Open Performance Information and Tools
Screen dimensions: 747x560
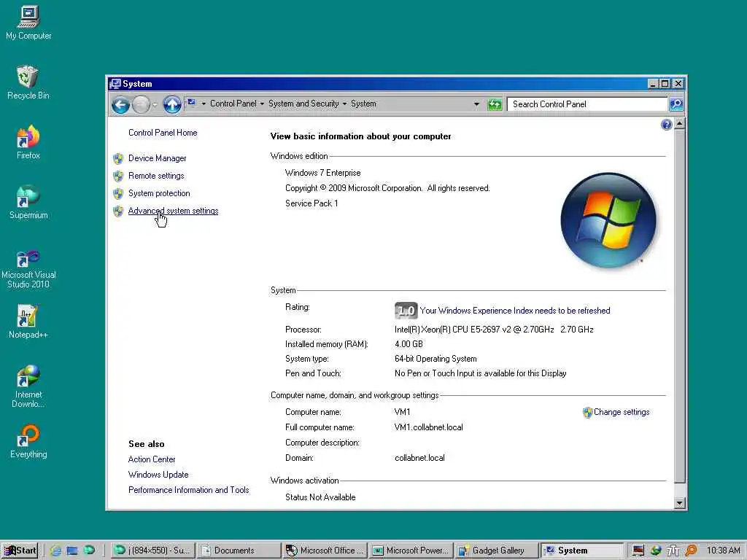[x=188, y=490]
